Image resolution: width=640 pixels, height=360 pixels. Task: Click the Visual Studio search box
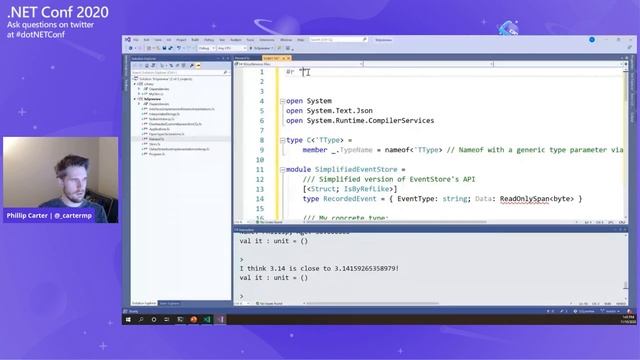tap(338, 40)
